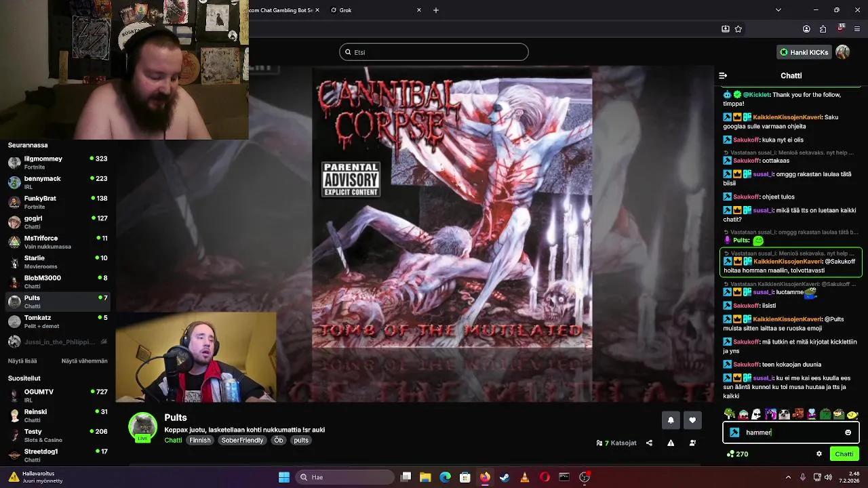Open the browser tab list dropdown arrow

point(778,10)
